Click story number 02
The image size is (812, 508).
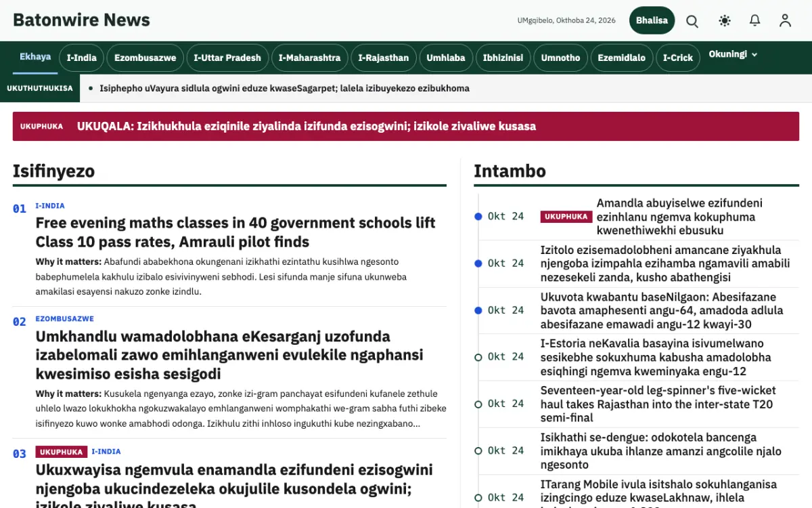pyautogui.click(x=20, y=322)
